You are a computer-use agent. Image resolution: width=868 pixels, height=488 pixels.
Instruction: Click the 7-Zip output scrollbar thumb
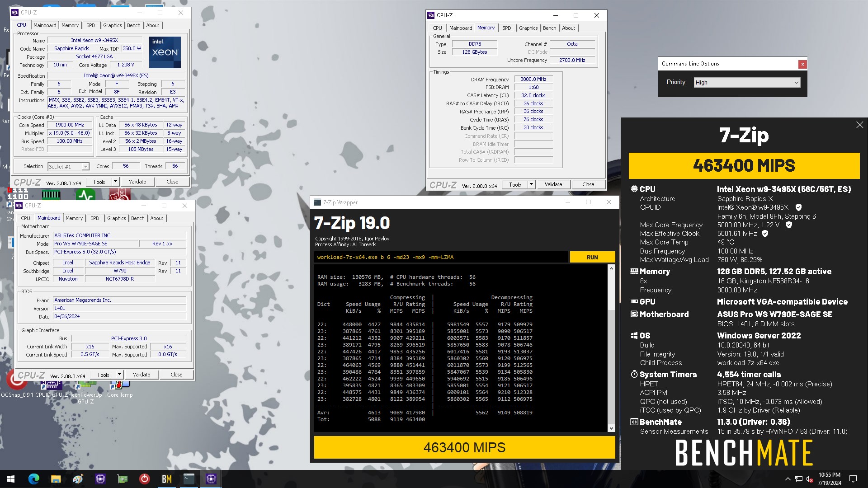tap(611, 366)
